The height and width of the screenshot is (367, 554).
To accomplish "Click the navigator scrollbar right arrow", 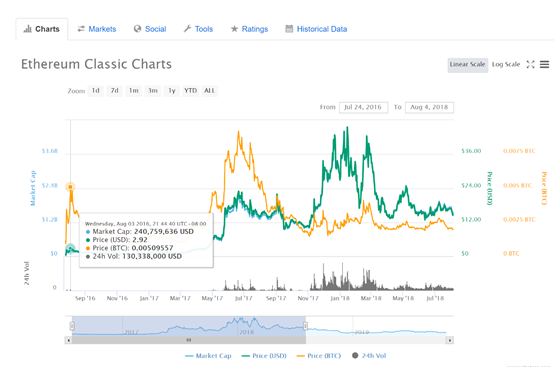I will (x=450, y=341).
